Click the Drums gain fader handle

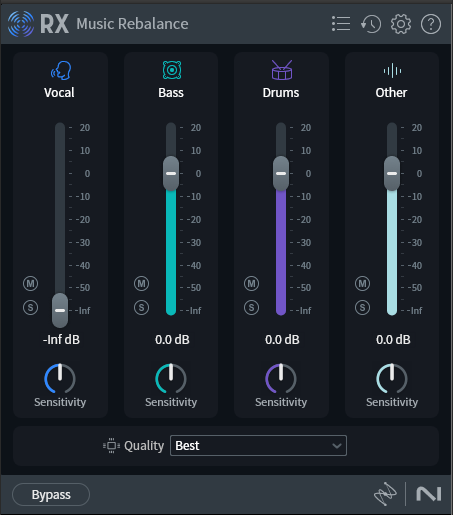click(281, 173)
